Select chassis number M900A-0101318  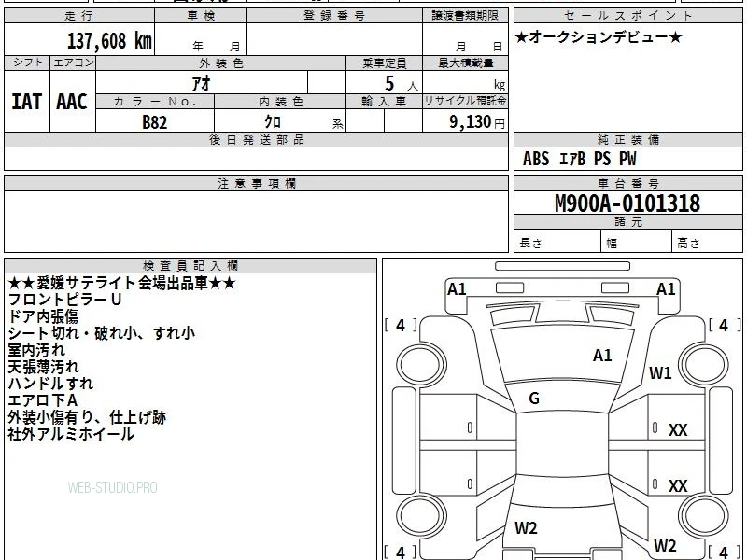[627, 203]
